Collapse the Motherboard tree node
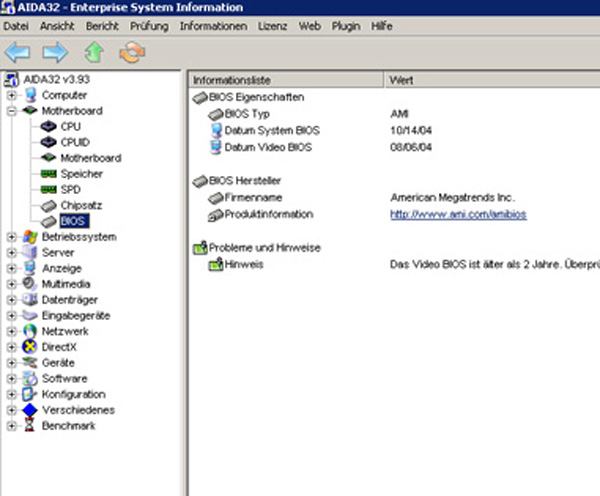The width and height of the screenshot is (600, 496). click(x=12, y=111)
